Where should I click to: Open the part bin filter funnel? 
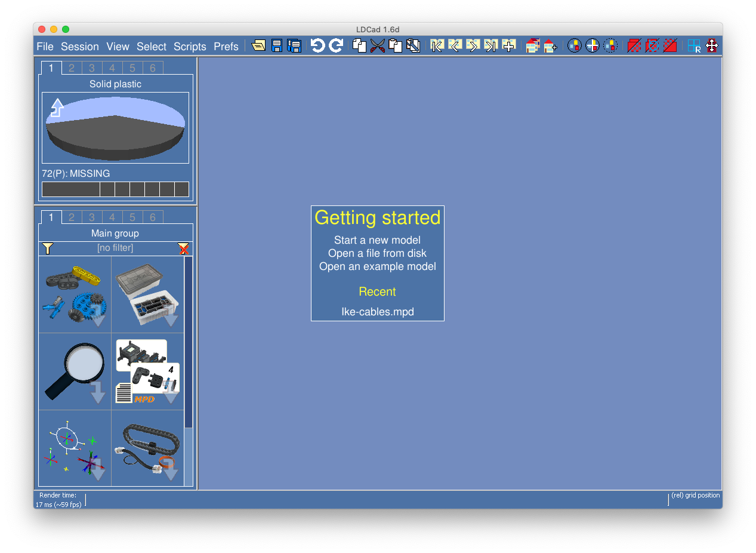coord(48,248)
